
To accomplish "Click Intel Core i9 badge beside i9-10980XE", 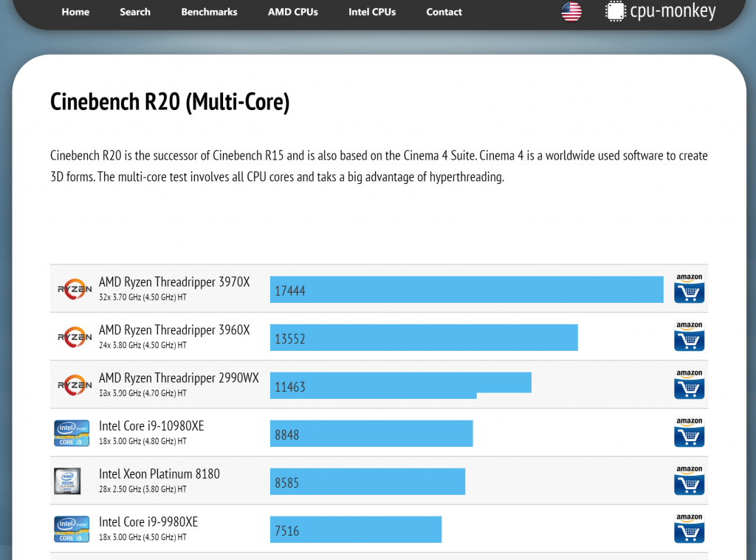I will click(72, 433).
